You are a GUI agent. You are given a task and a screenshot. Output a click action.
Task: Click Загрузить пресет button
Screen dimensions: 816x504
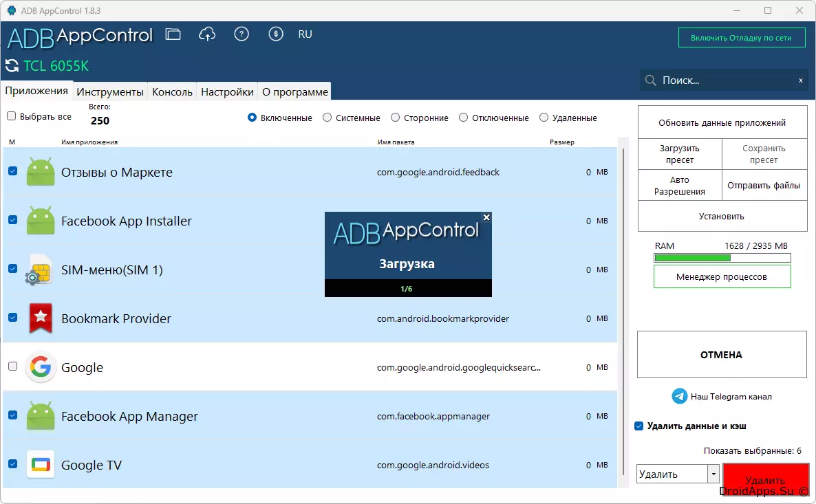click(x=680, y=154)
